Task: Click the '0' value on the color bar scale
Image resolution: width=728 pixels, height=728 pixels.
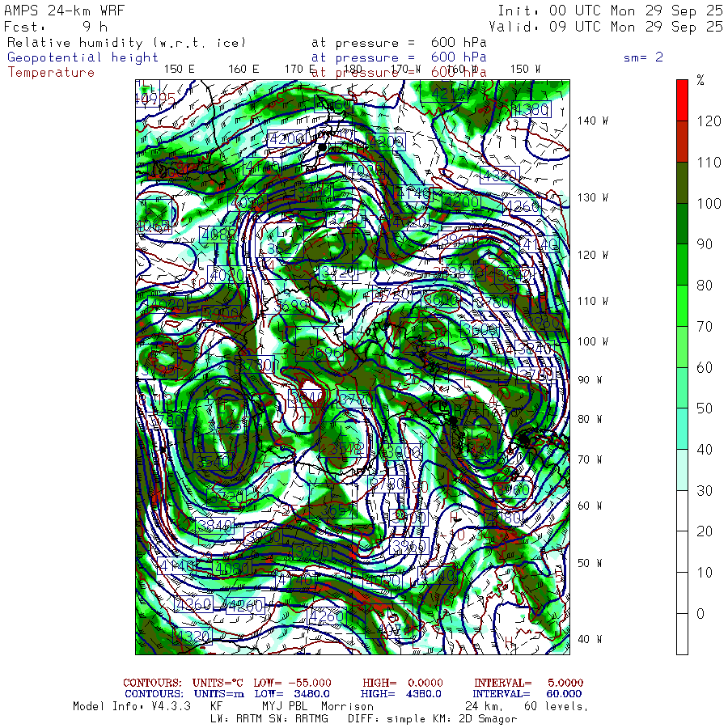Action: 700,614
